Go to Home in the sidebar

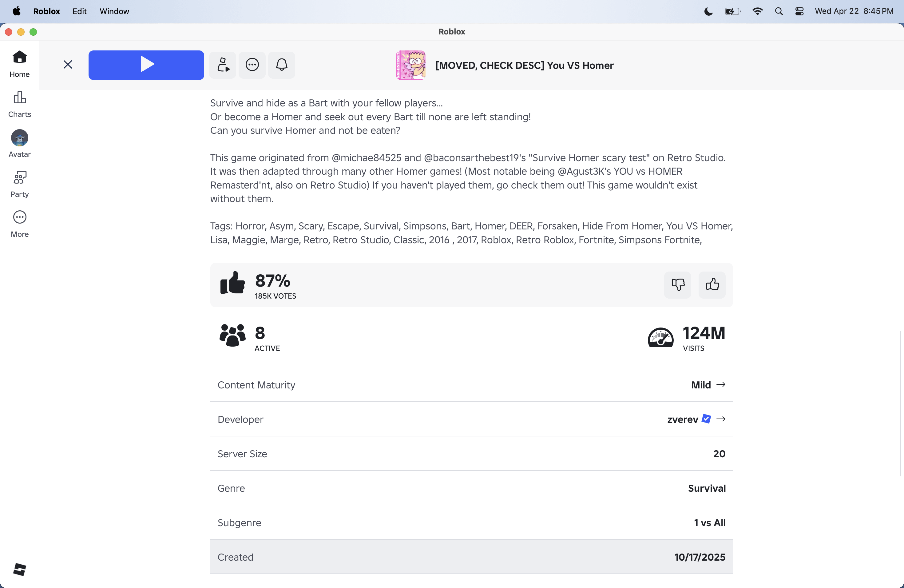(19, 64)
